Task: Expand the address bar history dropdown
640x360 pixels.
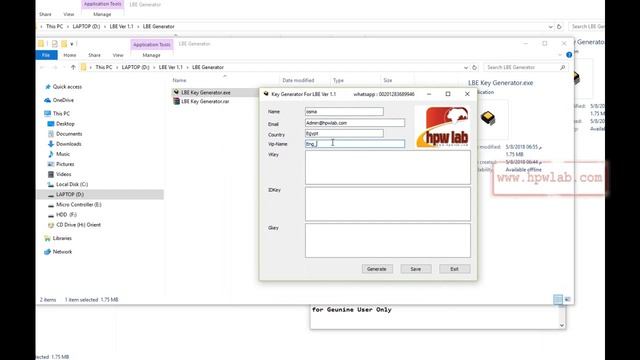Action: [466, 67]
